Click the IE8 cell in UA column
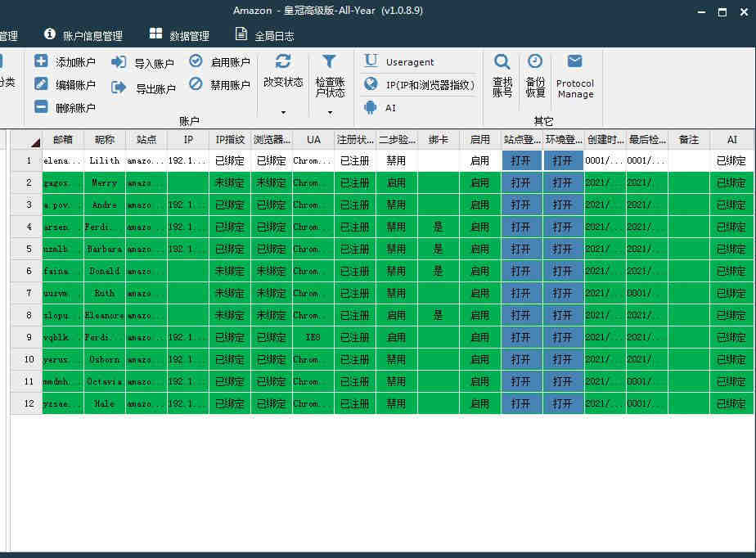This screenshot has width=756, height=558. tap(313, 337)
